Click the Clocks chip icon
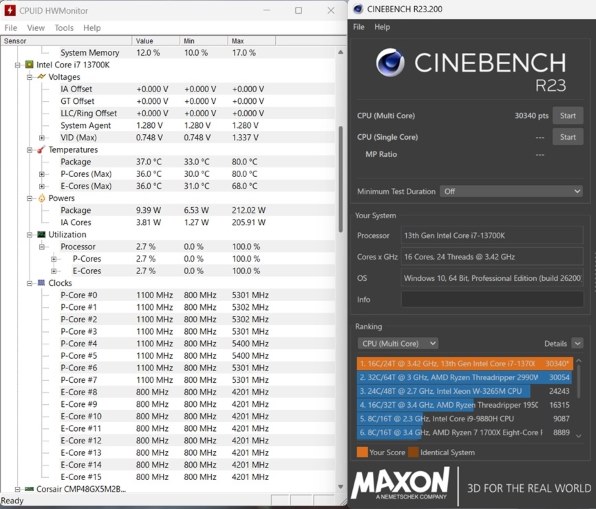Image resolution: width=596 pixels, height=509 pixels. [x=41, y=283]
